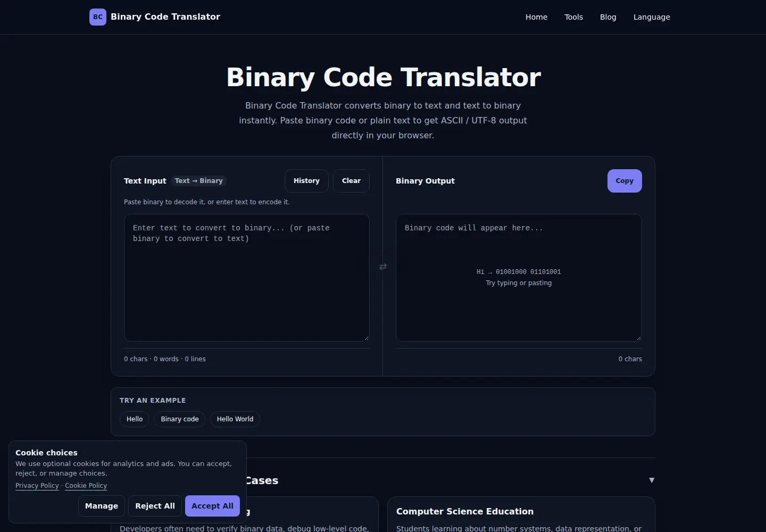Click the TRY AN EXAMPLE label

pyautogui.click(x=153, y=401)
